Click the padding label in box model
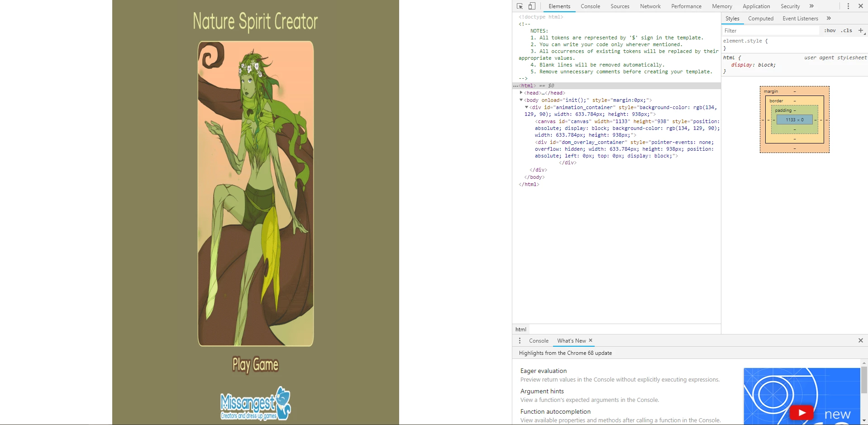 click(783, 110)
